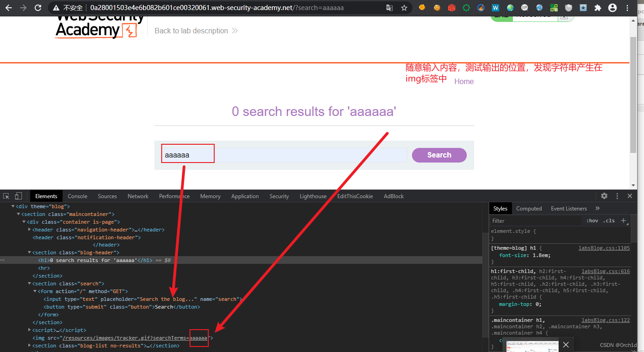644x352 pixels.
Task: Go back with the browser back arrow
Action: click(9, 8)
